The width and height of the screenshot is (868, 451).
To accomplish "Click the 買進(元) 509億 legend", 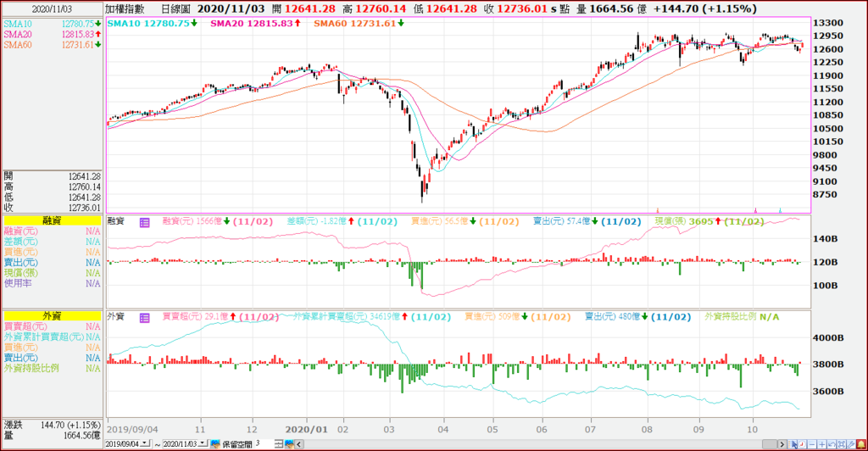I will point(517,317).
